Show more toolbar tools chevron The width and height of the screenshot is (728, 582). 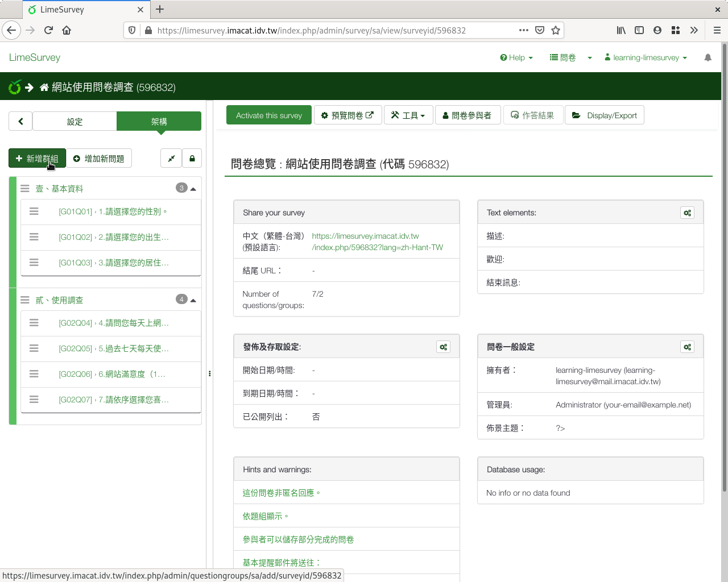coord(694,30)
